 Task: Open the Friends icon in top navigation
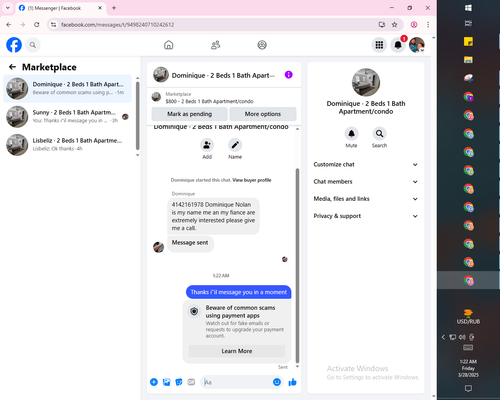coord(216,45)
